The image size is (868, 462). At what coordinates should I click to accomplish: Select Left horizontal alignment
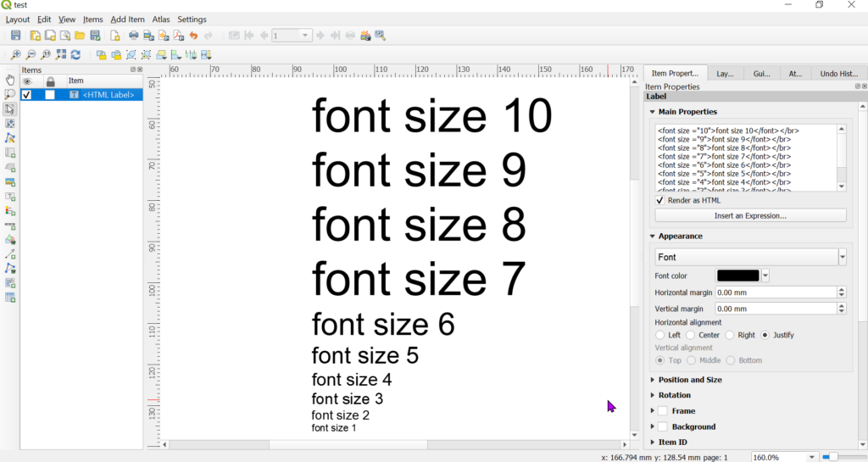pyautogui.click(x=659, y=336)
